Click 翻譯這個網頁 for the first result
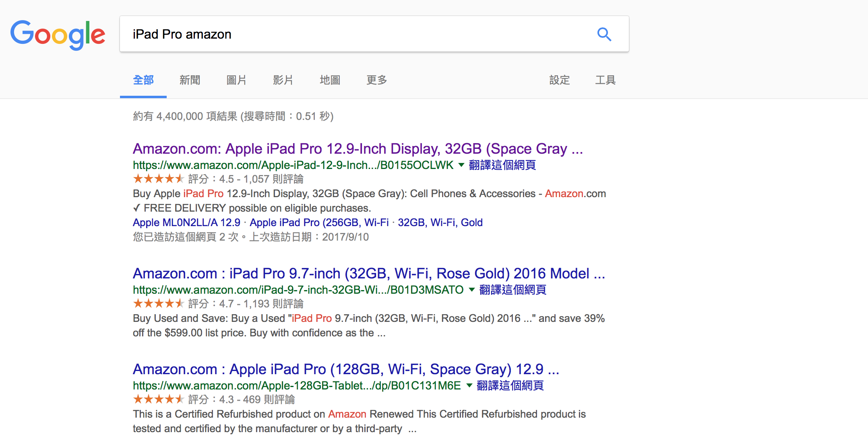 point(502,165)
